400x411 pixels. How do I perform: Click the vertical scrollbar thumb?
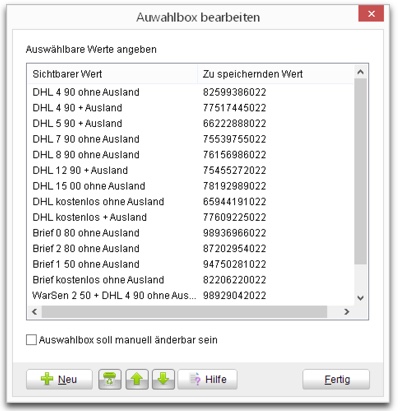click(x=360, y=172)
